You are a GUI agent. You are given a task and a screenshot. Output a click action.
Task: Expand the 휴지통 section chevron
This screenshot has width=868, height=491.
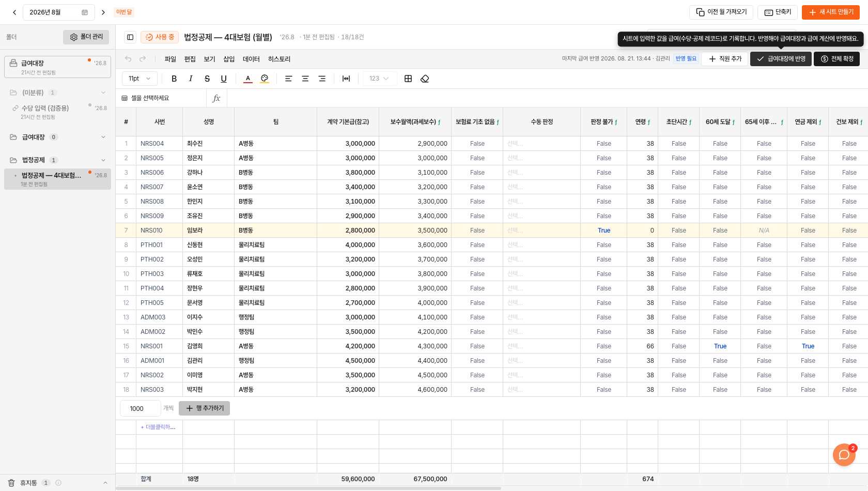(105, 483)
